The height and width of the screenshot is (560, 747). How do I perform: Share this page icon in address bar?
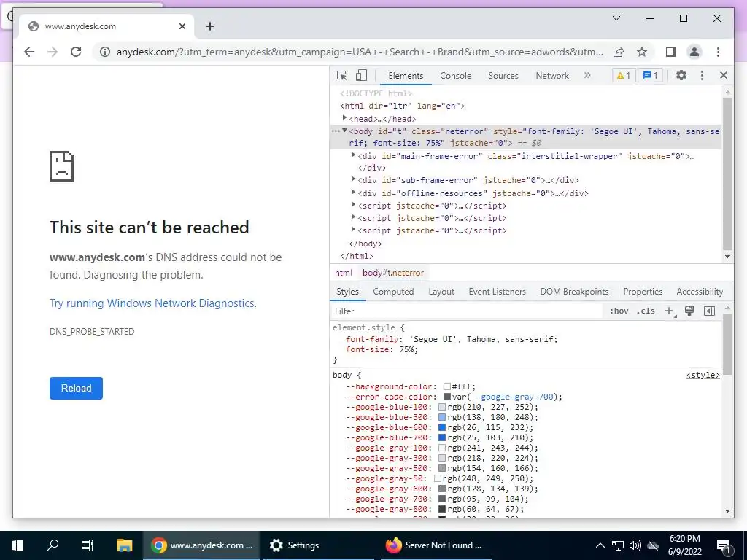(619, 52)
